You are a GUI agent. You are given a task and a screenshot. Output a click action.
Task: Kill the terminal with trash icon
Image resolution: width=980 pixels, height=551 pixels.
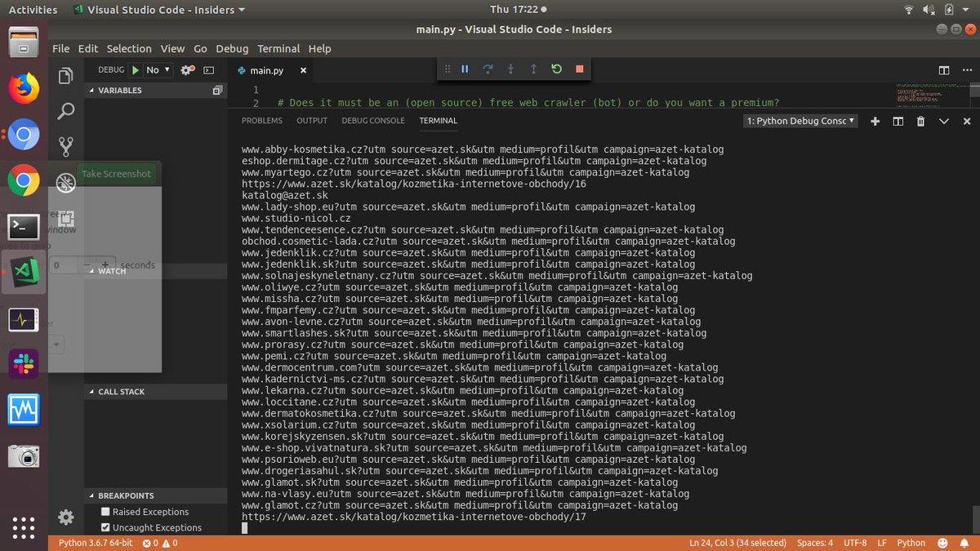pos(920,121)
